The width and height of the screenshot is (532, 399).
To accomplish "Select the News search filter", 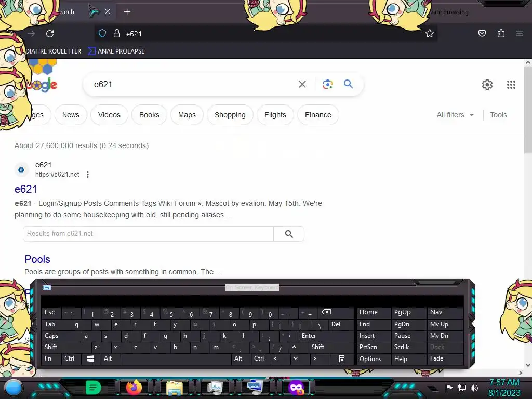I will click(x=71, y=115).
